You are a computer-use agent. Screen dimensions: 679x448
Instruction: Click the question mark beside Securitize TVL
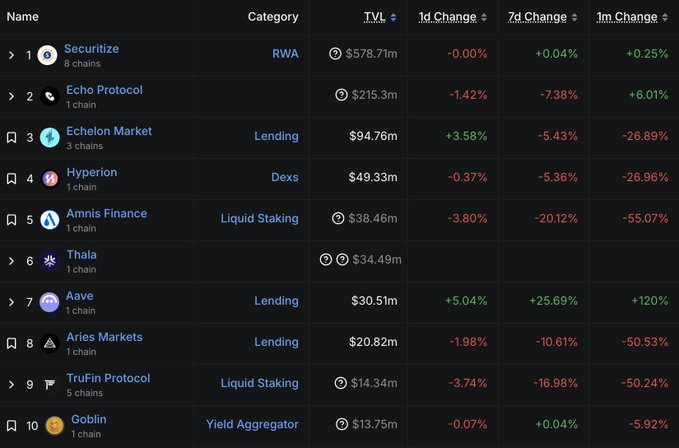tap(335, 54)
